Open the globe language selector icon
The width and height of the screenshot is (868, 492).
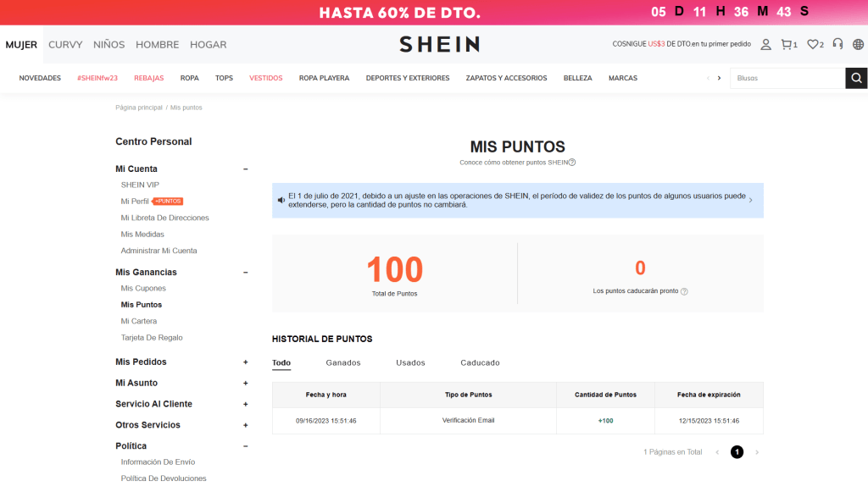858,45
